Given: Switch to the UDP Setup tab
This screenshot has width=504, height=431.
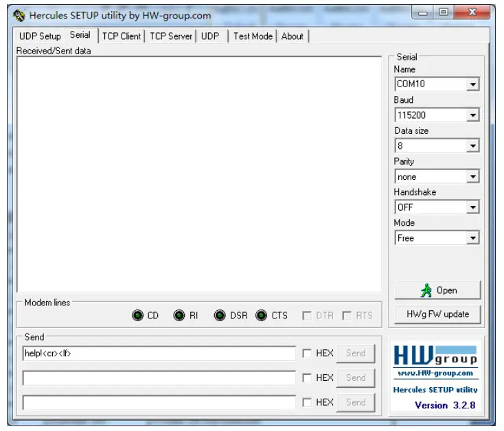Looking at the screenshot, I should [40, 36].
